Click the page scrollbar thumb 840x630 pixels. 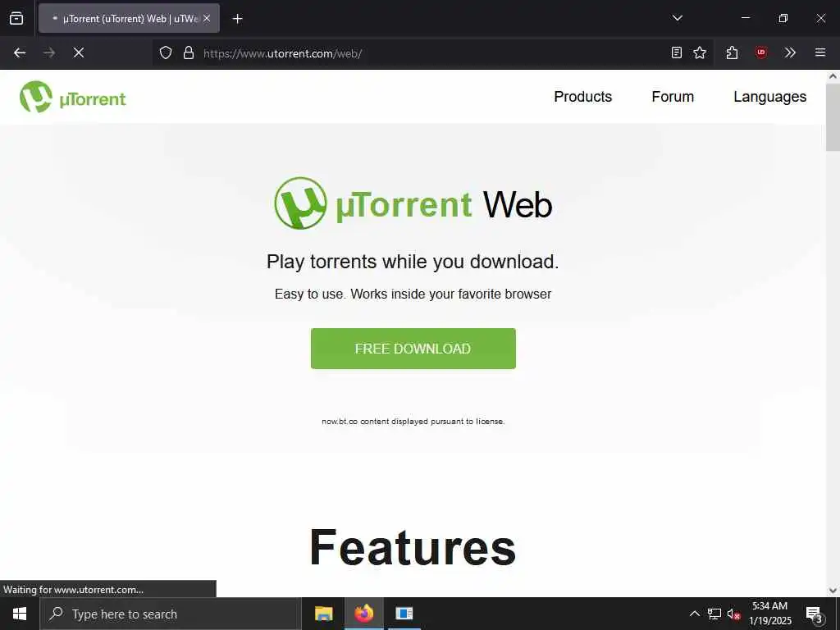[x=833, y=117]
